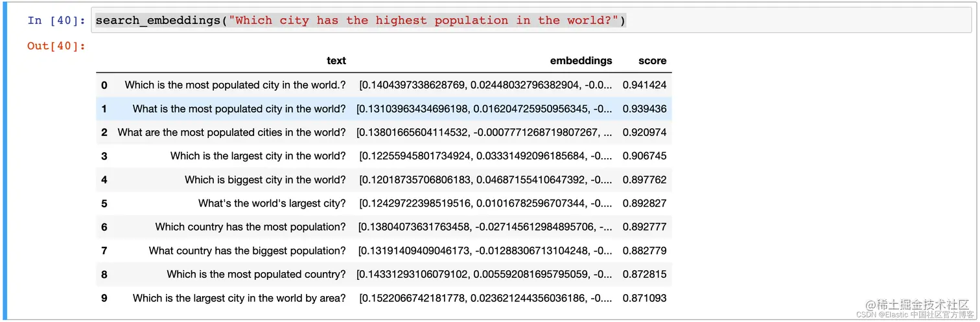Image resolution: width=980 pixels, height=322 pixels.
Task: Click the 'text' column header
Action: pyautogui.click(x=336, y=61)
